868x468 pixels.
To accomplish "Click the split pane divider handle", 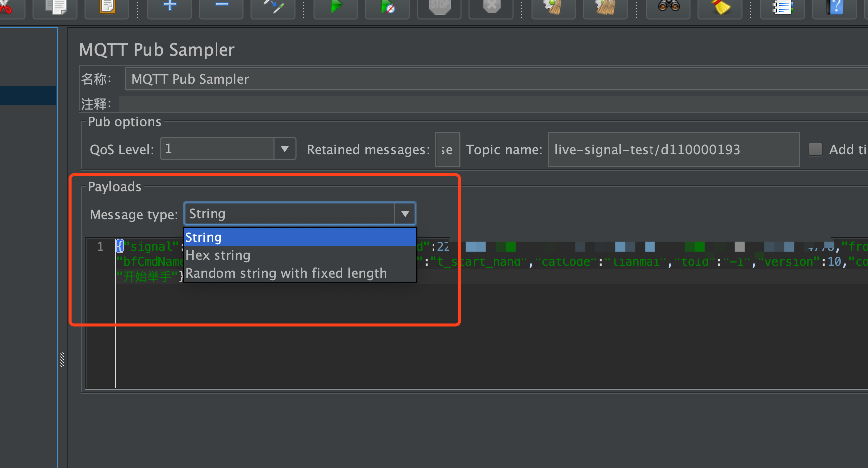I will 62,360.
